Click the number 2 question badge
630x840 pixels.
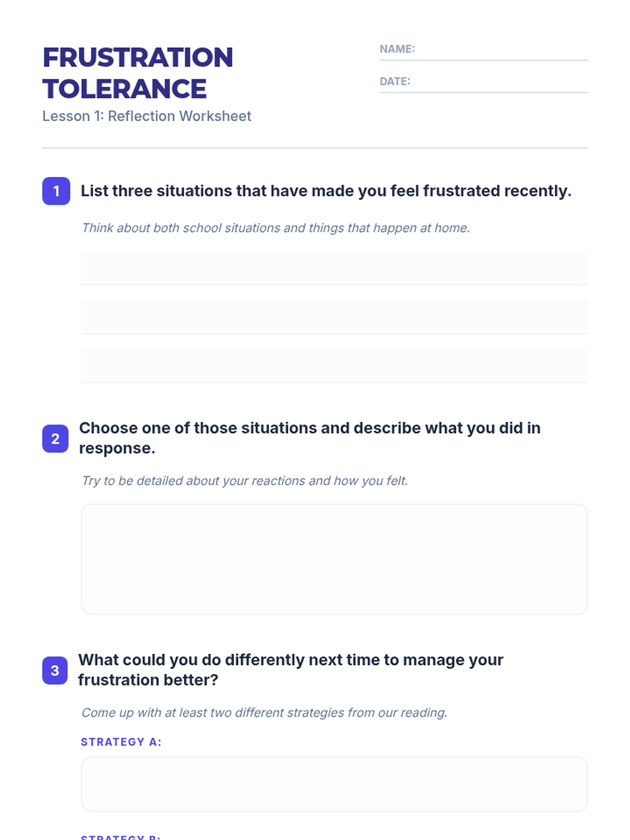point(55,438)
